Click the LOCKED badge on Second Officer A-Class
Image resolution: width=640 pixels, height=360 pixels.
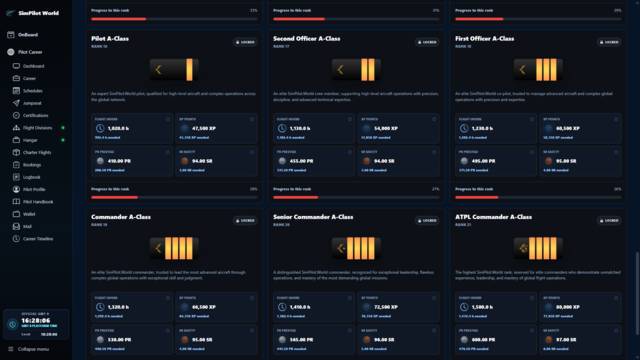click(x=427, y=42)
